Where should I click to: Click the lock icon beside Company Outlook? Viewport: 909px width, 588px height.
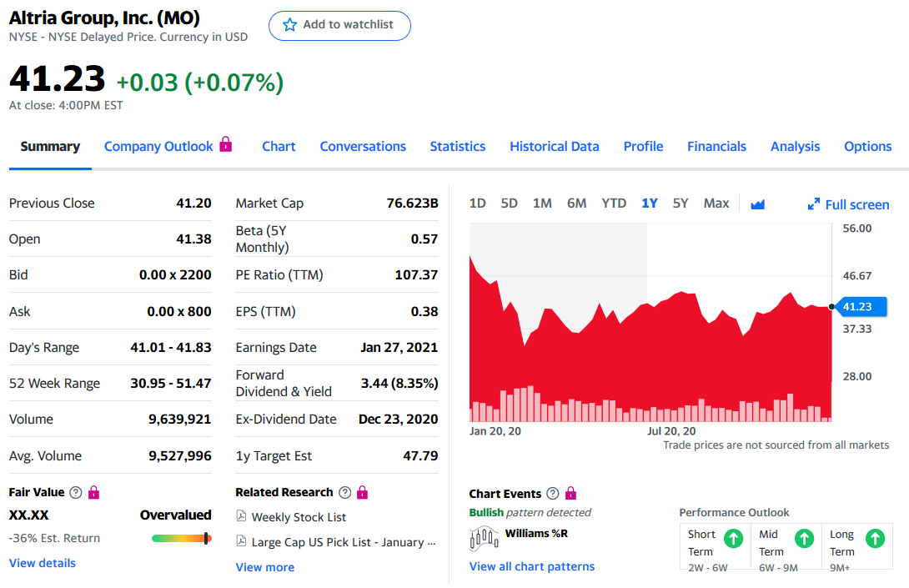[225, 143]
